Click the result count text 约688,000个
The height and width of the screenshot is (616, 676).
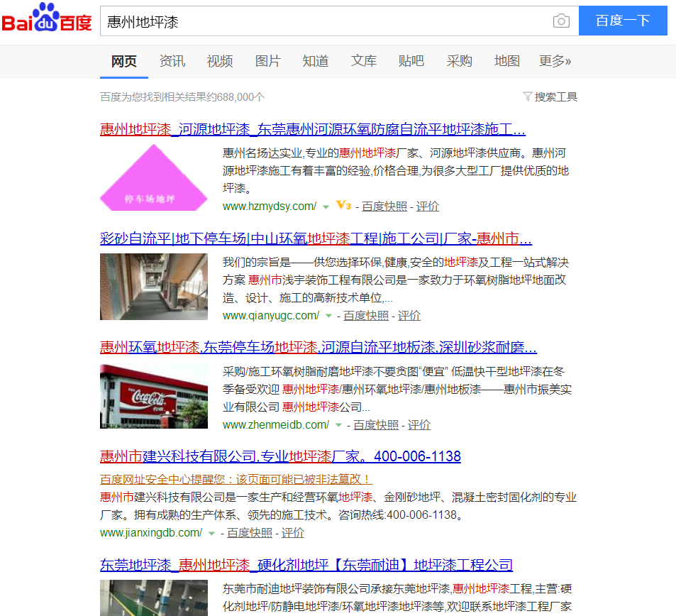236,97
